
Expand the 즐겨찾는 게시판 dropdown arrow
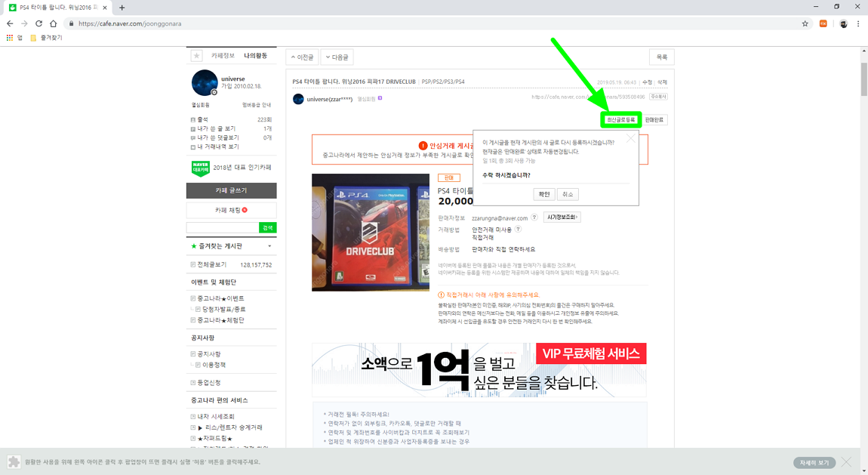click(269, 246)
